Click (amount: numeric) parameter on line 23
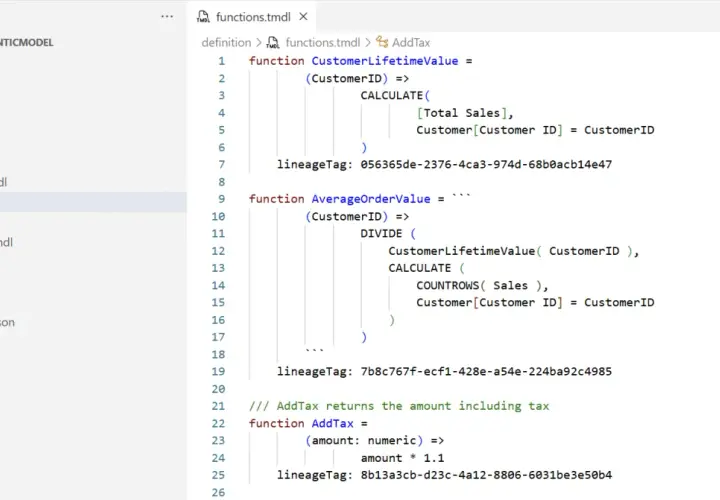 pyautogui.click(x=364, y=441)
